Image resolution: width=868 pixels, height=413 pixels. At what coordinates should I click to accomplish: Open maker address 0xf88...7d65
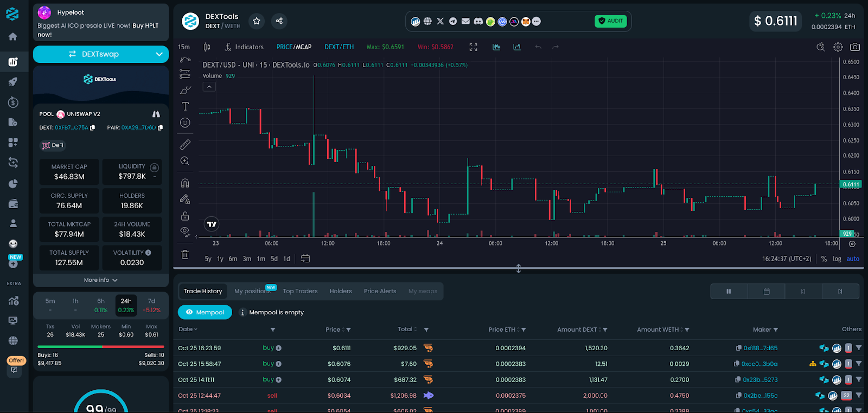[x=760, y=348]
